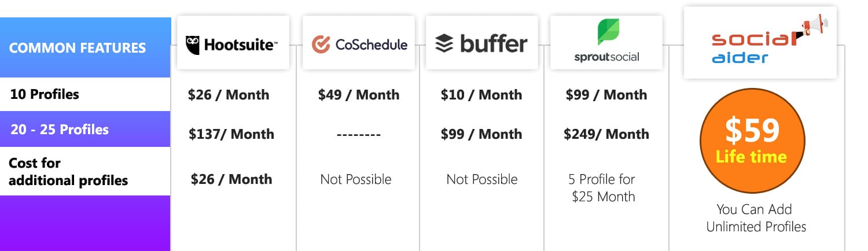Select the 10 Profiles row label
The width and height of the screenshot is (868, 251).
point(45,94)
